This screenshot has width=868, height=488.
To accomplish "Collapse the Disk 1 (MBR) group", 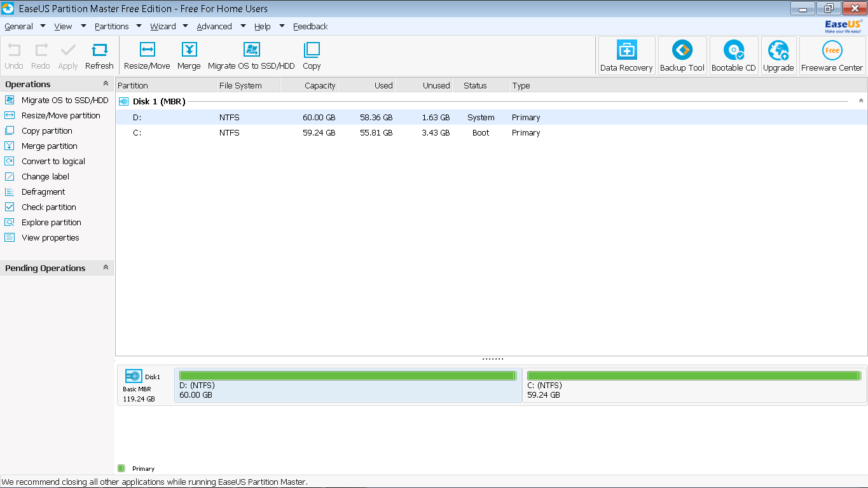I will tap(861, 101).
